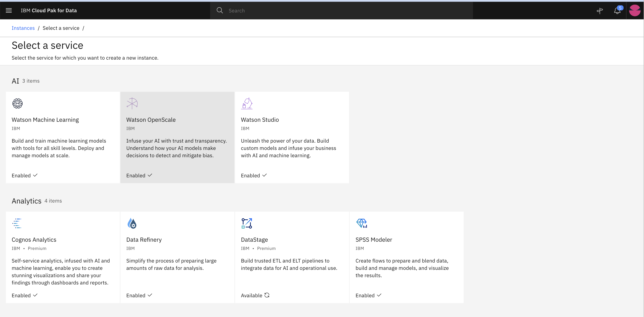Click the Cognos Analytics icon

coord(17,223)
